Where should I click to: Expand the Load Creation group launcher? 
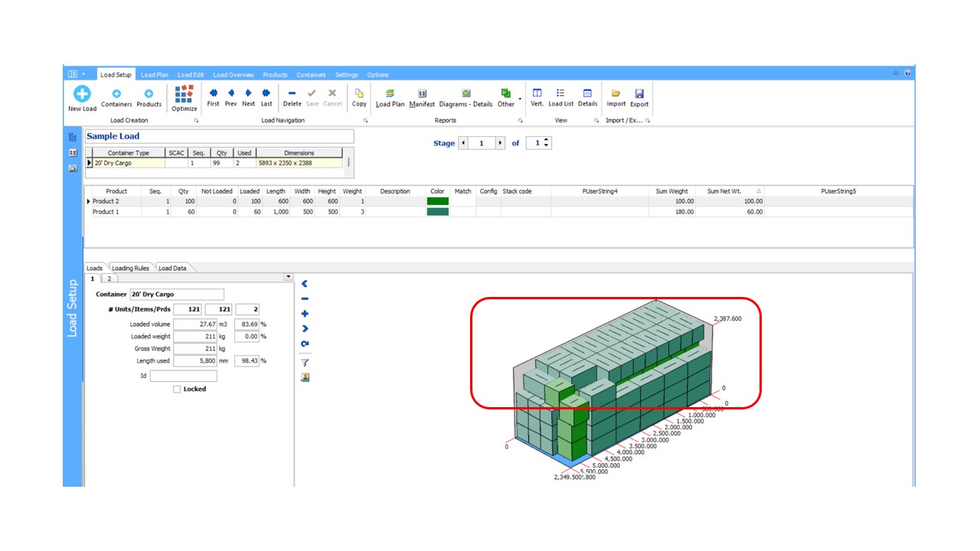click(x=196, y=121)
